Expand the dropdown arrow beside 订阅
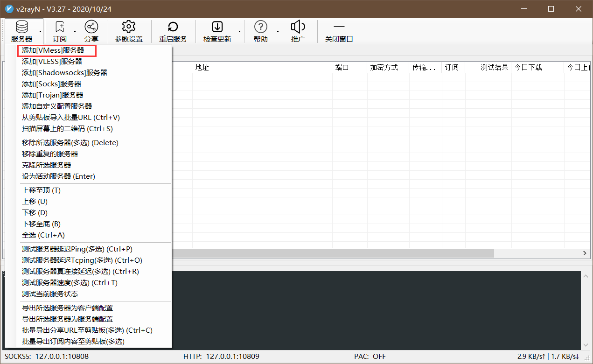 coord(75,32)
